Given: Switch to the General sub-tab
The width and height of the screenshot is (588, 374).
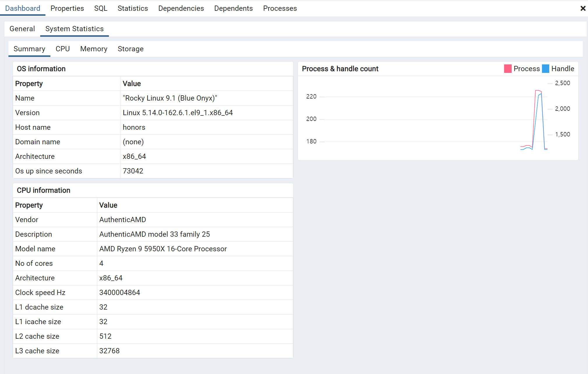Looking at the screenshot, I should point(22,29).
